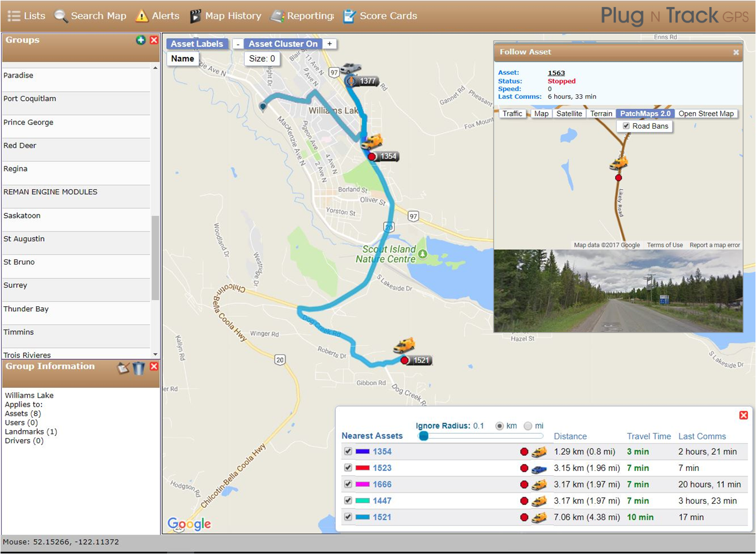Decrease cluster size with the minus button

(238, 44)
